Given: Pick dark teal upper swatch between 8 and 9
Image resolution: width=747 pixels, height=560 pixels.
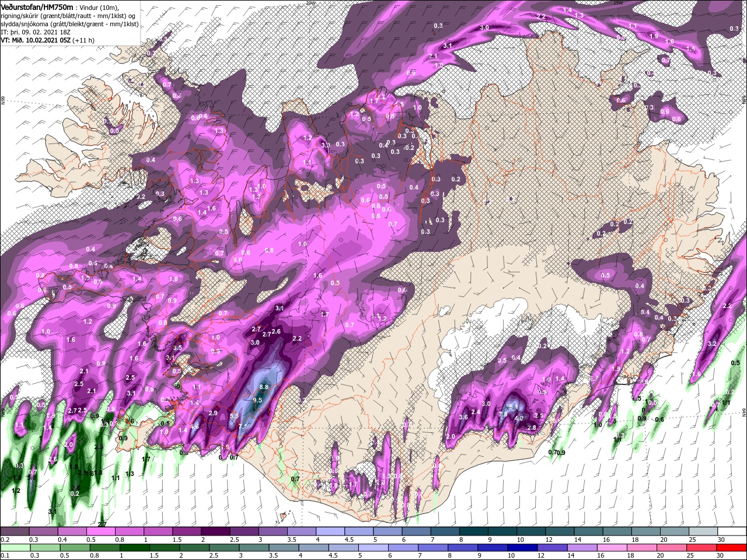Looking at the screenshot, I should [x=473, y=531].
